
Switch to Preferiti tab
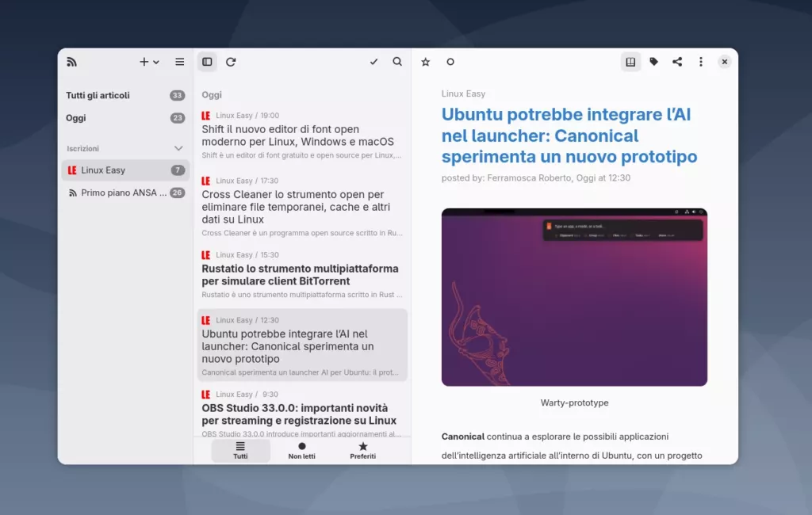pyautogui.click(x=363, y=450)
